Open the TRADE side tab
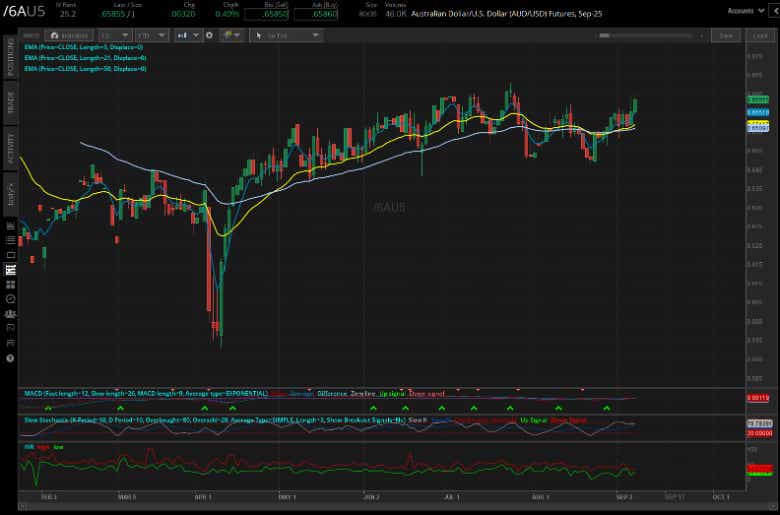780x515 pixels. [10, 103]
